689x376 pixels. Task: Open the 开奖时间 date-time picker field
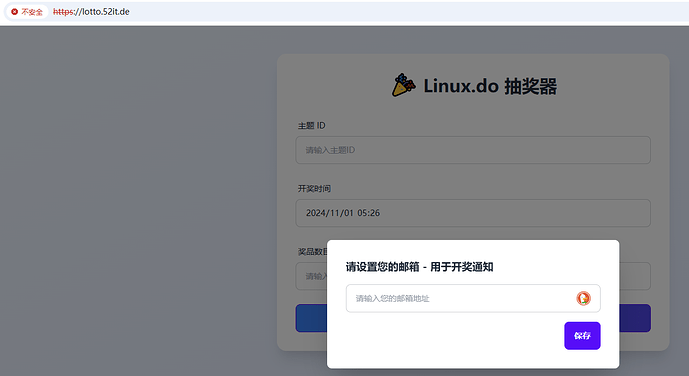[x=473, y=213]
